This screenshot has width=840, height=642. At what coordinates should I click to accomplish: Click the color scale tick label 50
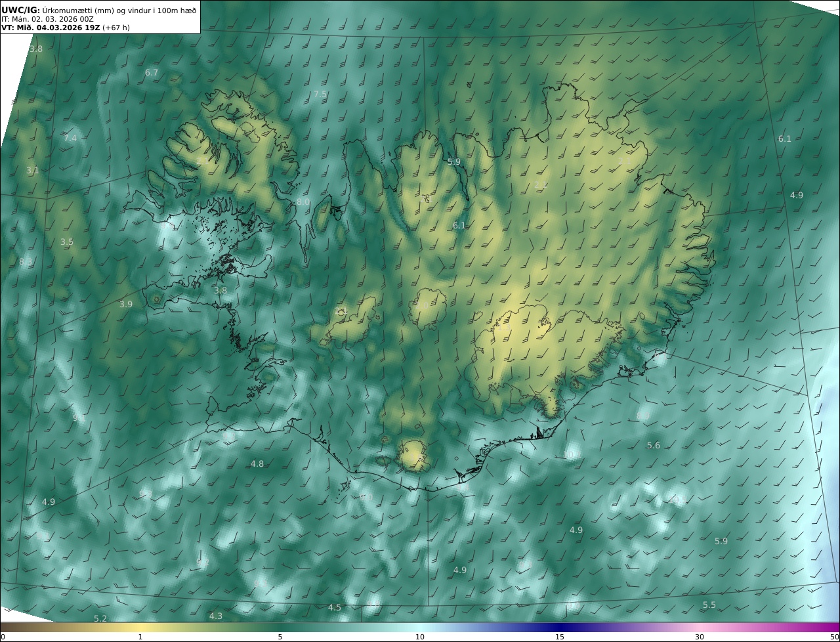click(835, 637)
